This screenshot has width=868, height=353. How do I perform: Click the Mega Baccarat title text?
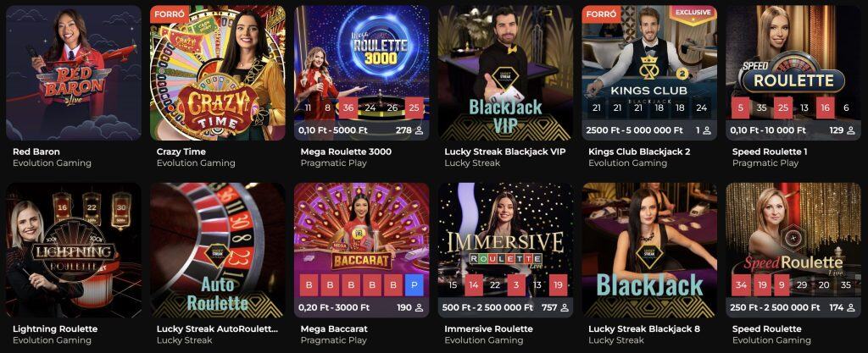pos(334,328)
